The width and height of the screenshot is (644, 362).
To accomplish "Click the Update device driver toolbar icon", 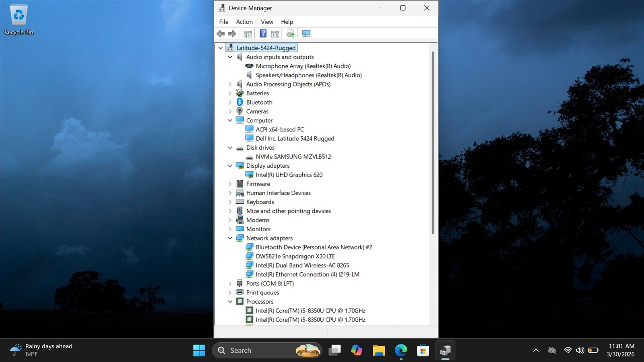I will click(290, 34).
